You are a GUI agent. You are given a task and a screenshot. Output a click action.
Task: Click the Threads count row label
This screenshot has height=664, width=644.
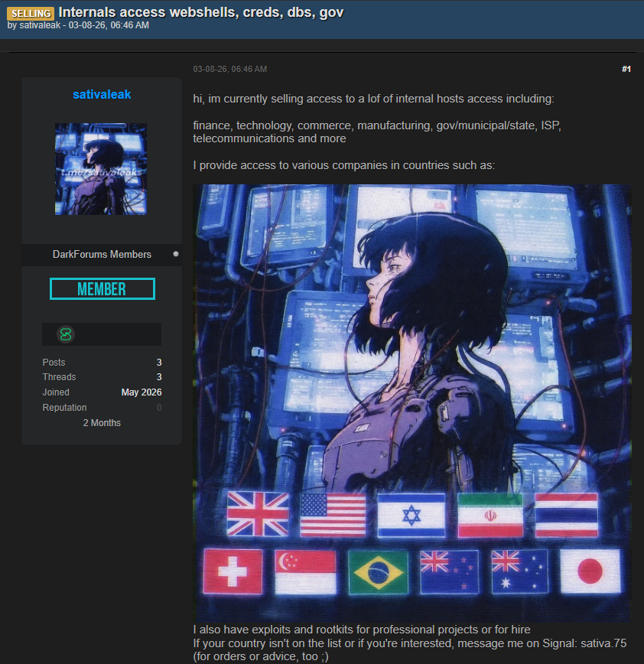pos(60,377)
